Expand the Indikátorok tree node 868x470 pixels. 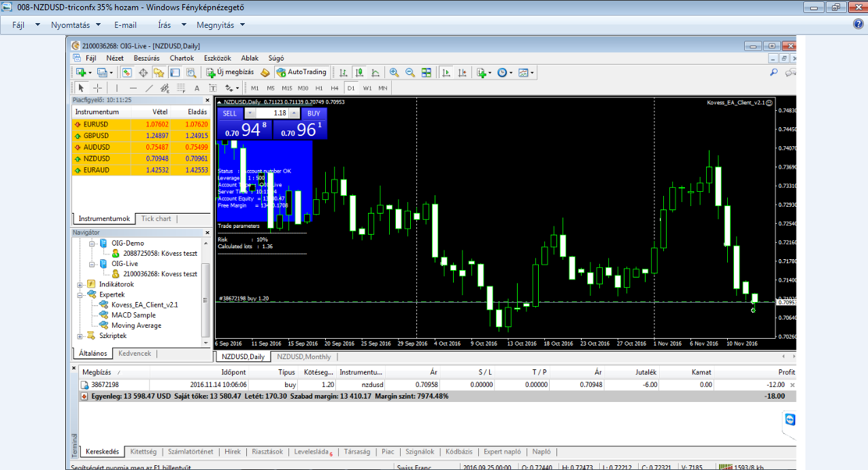(x=80, y=284)
